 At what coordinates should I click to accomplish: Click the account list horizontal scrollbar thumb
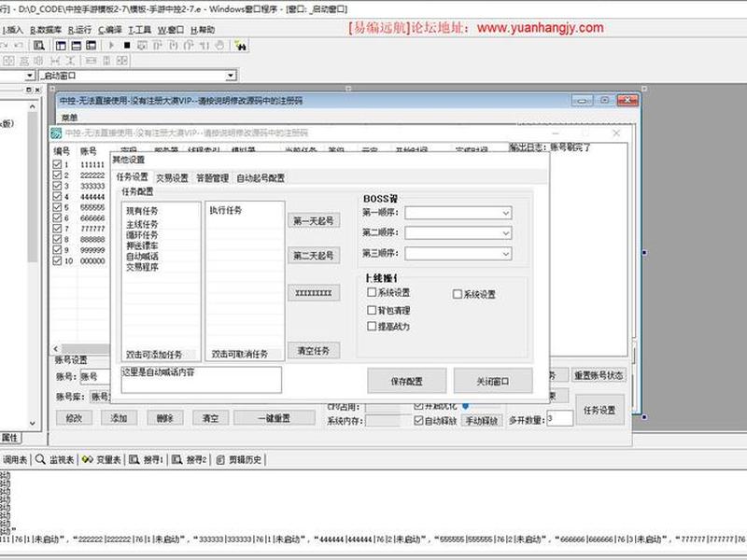86,348
